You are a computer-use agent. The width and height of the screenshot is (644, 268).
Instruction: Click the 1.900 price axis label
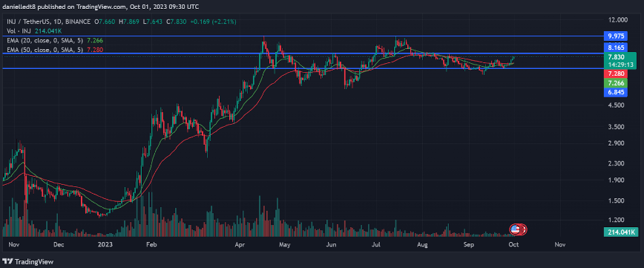click(616, 180)
